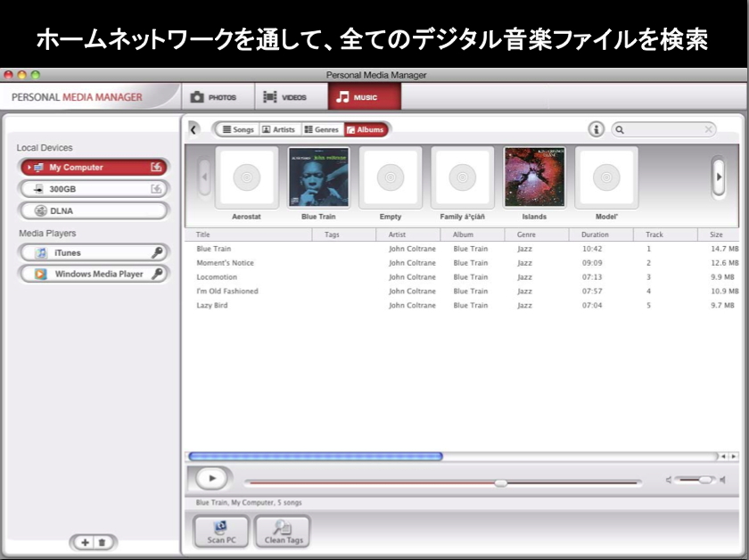The height and width of the screenshot is (560, 749).
Task: Select the Empty album cover
Action: (391, 177)
